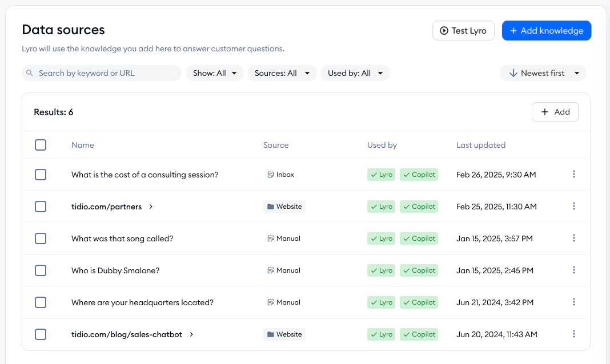
Task: Open the 'Used by: All' dropdown
Action: point(355,73)
